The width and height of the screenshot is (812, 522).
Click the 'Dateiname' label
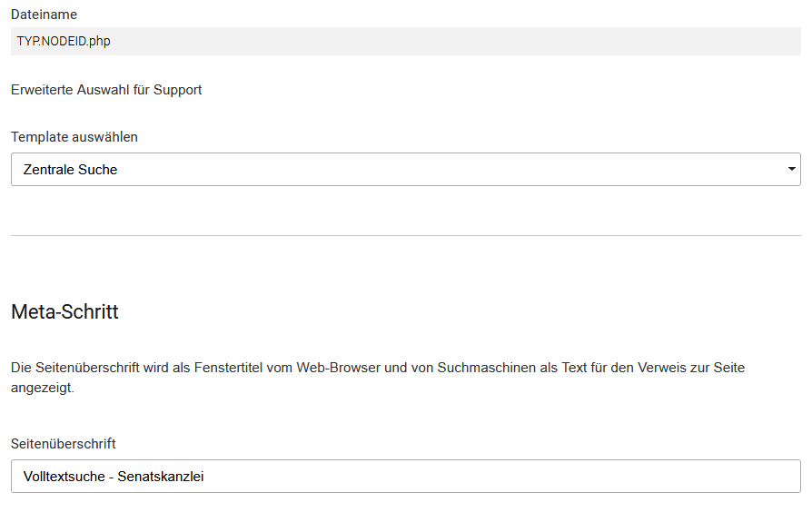44,15
